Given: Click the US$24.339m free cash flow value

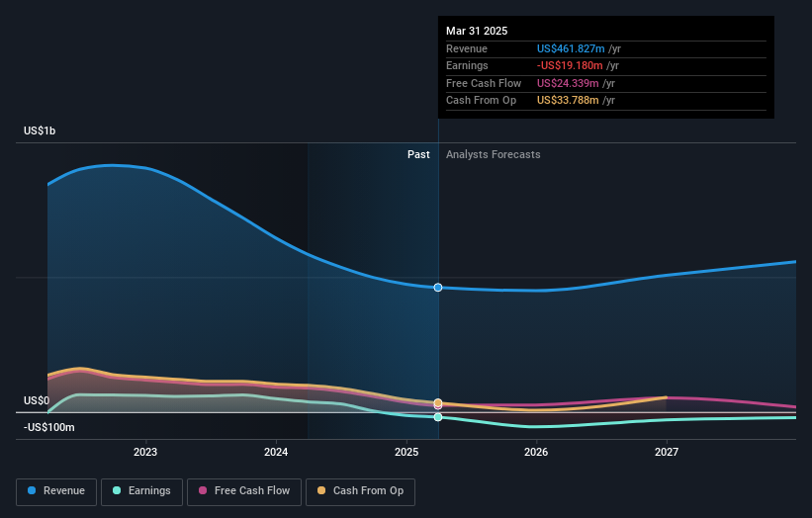Looking at the screenshot, I should [568, 83].
